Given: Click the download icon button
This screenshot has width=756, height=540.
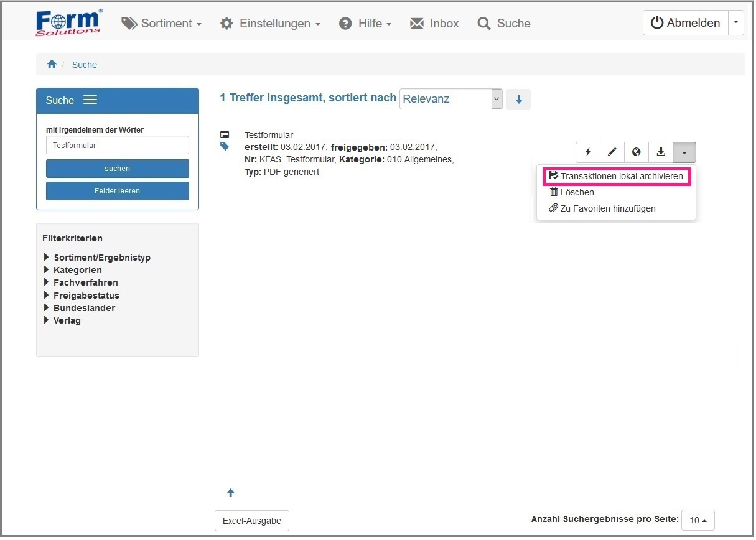Looking at the screenshot, I should tap(661, 152).
